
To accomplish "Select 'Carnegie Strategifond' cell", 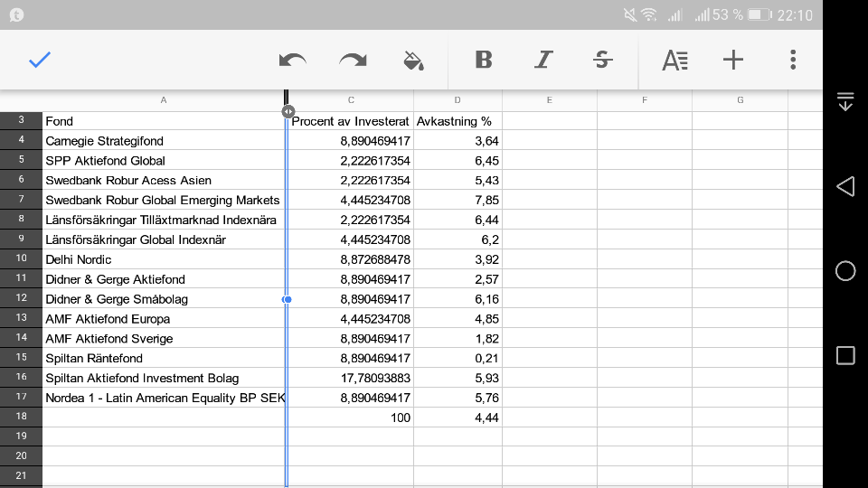I will pyautogui.click(x=164, y=141).
